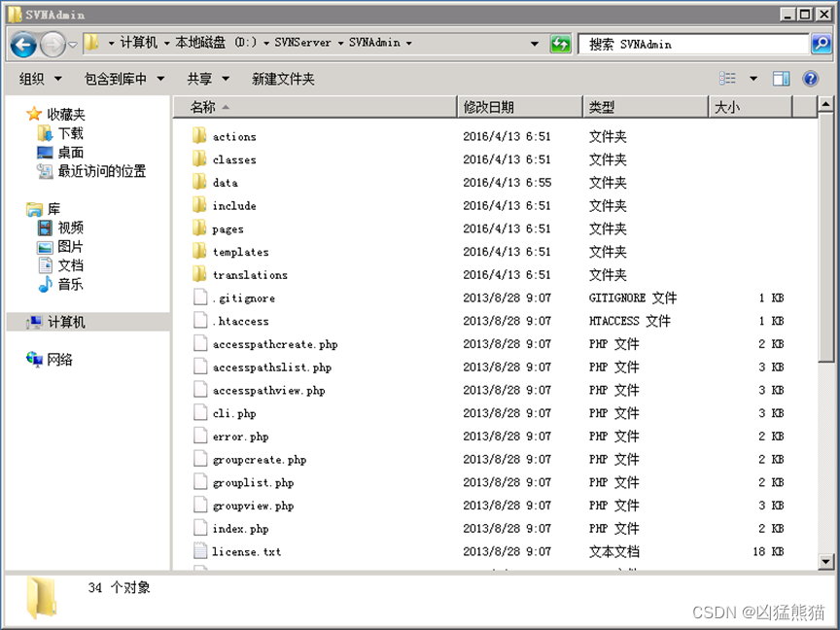Viewport: 840px width, 630px height.
Task: Open the 组织 dropdown menu
Action: click(x=39, y=78)
